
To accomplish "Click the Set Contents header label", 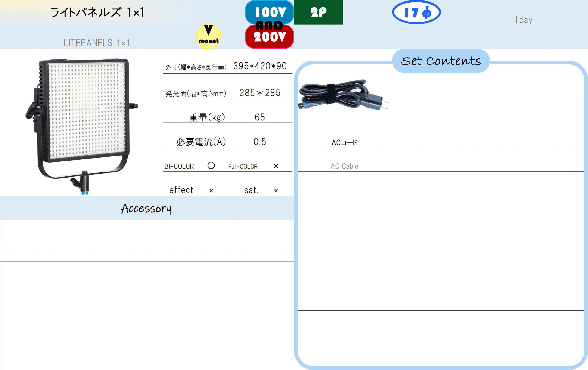I will point(441,61).
